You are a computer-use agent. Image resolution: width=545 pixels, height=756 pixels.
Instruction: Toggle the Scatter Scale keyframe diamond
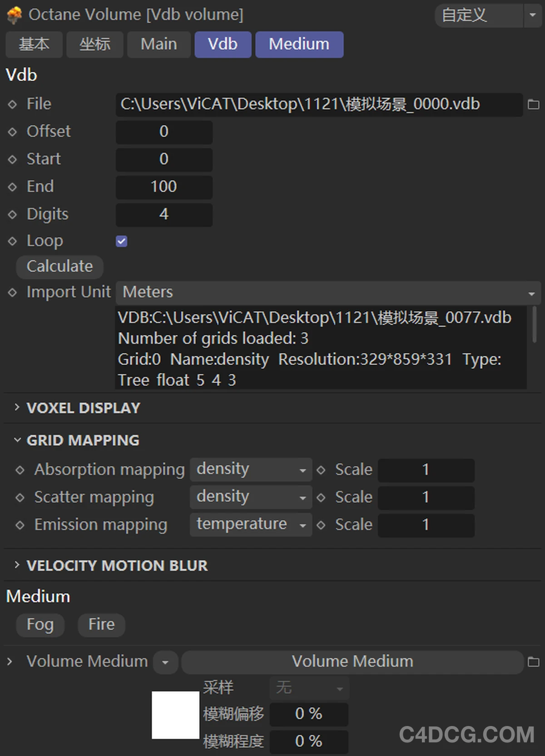tap(321, 498)
